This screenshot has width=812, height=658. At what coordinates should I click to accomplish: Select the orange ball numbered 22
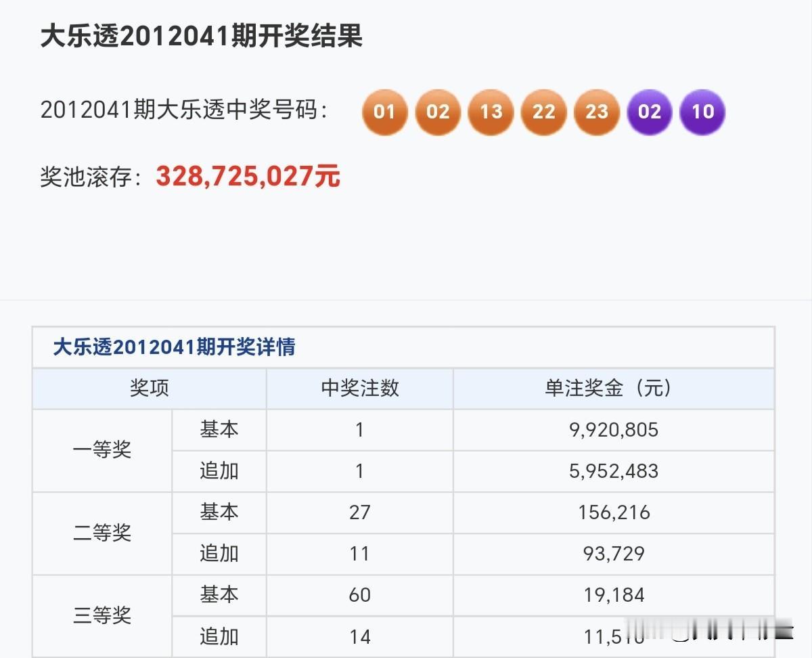coord(543,112)
